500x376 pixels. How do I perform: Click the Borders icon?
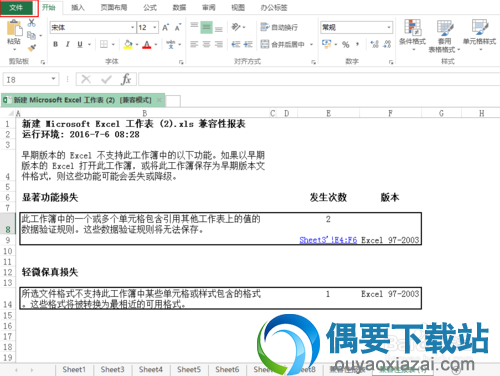(104, 44)
